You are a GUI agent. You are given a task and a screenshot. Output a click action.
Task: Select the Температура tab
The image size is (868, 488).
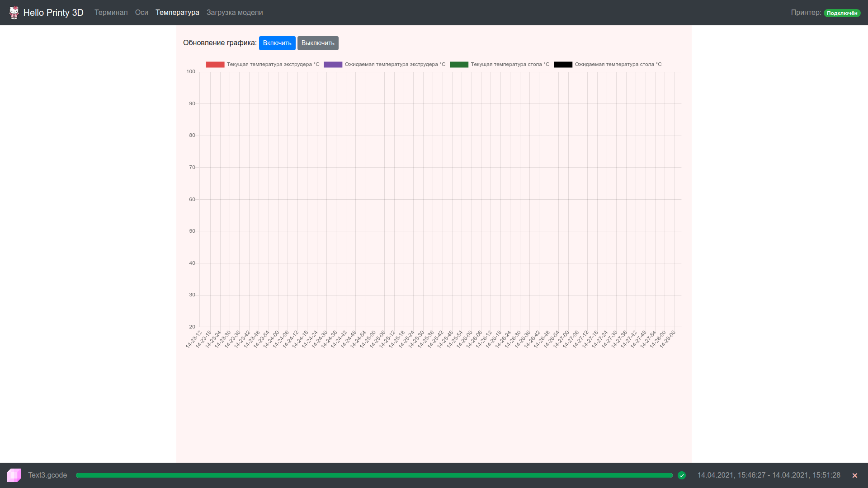tap(177, 13)
